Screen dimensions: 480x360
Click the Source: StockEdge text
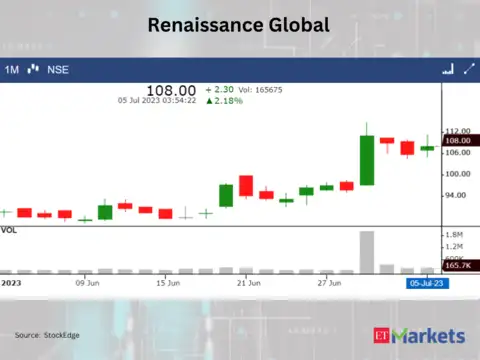tap(47, 335)
